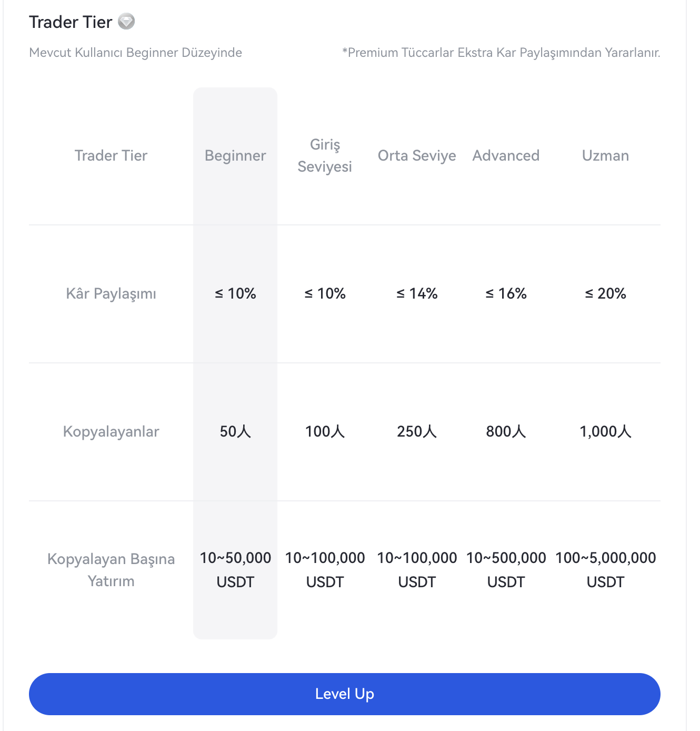Screen dimensions: 700x731
Task: Click the Mevcut Kullanıcı Beginner Düzeyinde text
Action: coord(135,53)
